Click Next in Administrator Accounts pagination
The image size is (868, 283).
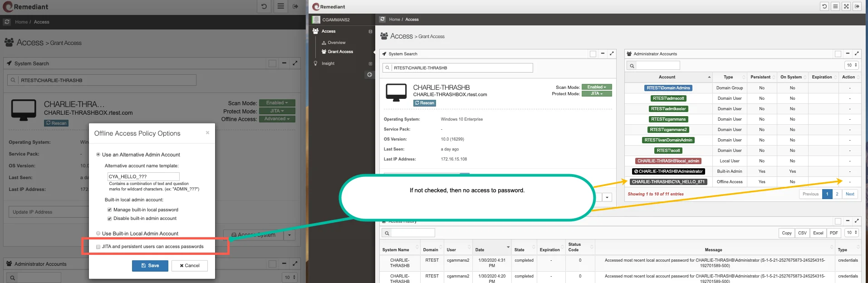850,194
